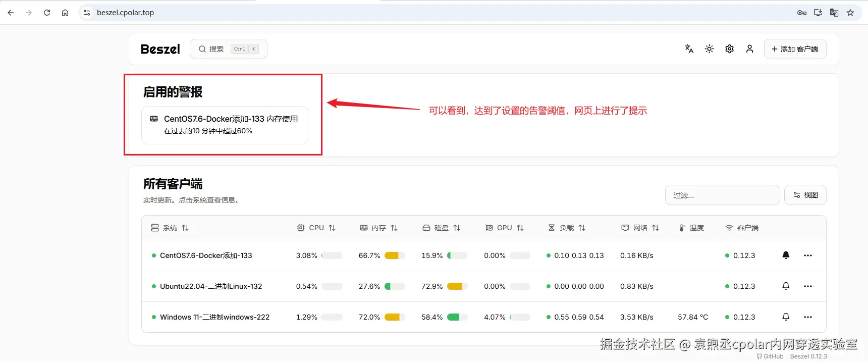
Task: Click the site info icon beside URL
Action: 87,13
